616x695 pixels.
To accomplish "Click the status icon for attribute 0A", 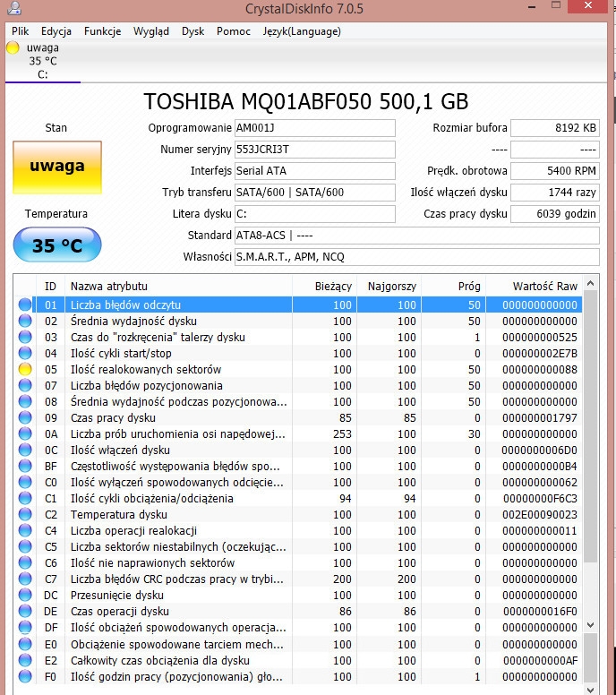I will point(25,433).
